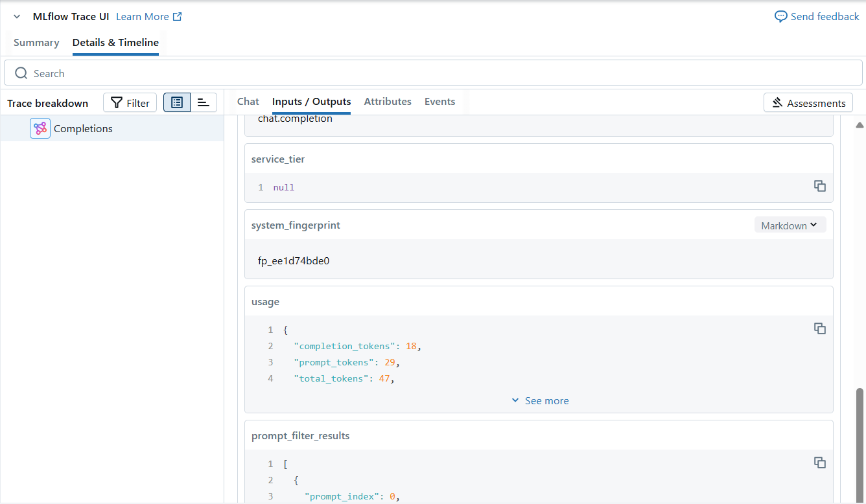This screenshot has height=504, width=866.
Task: Click the fp_ee1d74bde0 fingerprint text
Action: coord(294,261)
